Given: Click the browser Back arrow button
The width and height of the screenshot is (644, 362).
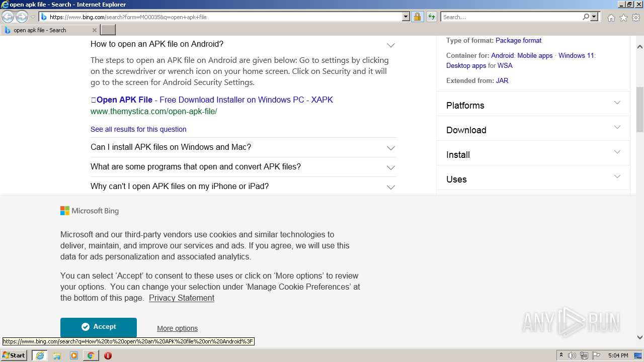Looking at the screenshot, I should tap(8, 17).
